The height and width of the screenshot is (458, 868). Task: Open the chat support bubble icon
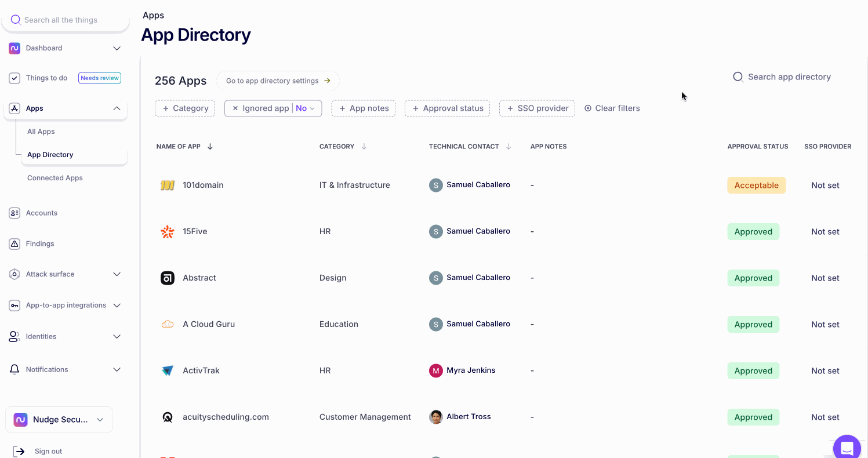point(847,448)
